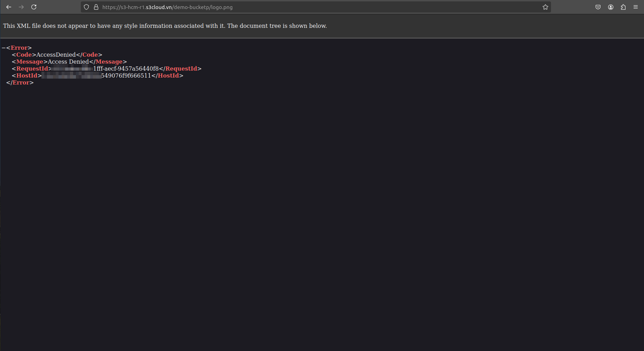
Task: Save the page to Pocket
Action: 598,7
